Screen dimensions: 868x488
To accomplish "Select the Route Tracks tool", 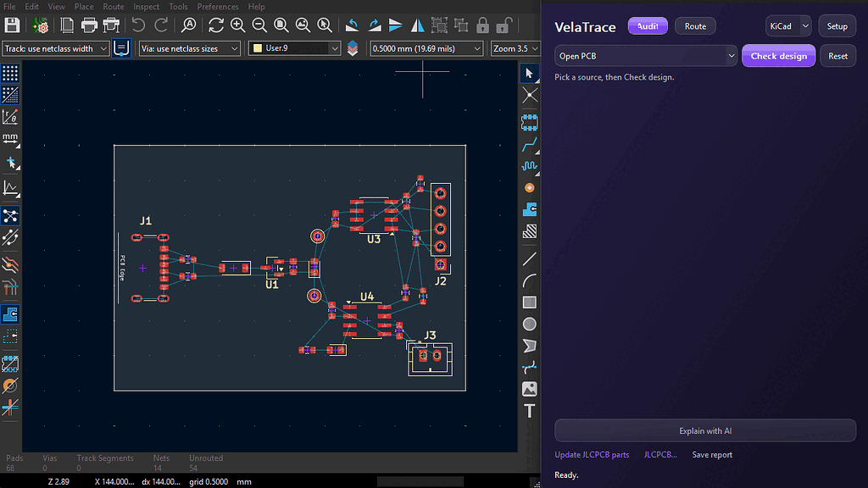I will [x=529, y=144].
